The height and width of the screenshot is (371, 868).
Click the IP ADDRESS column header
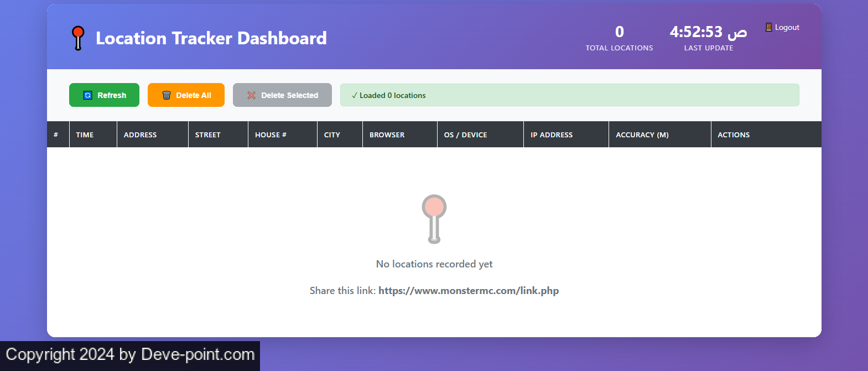pos(551,135)
